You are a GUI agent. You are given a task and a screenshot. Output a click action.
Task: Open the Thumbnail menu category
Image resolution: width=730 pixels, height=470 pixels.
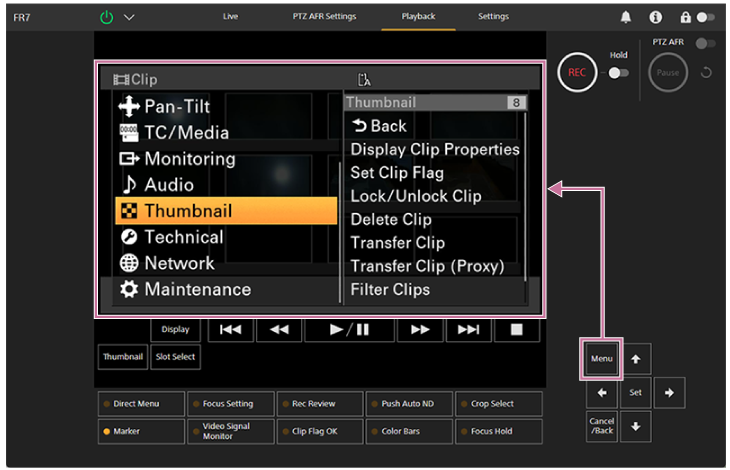pos(226,211)
